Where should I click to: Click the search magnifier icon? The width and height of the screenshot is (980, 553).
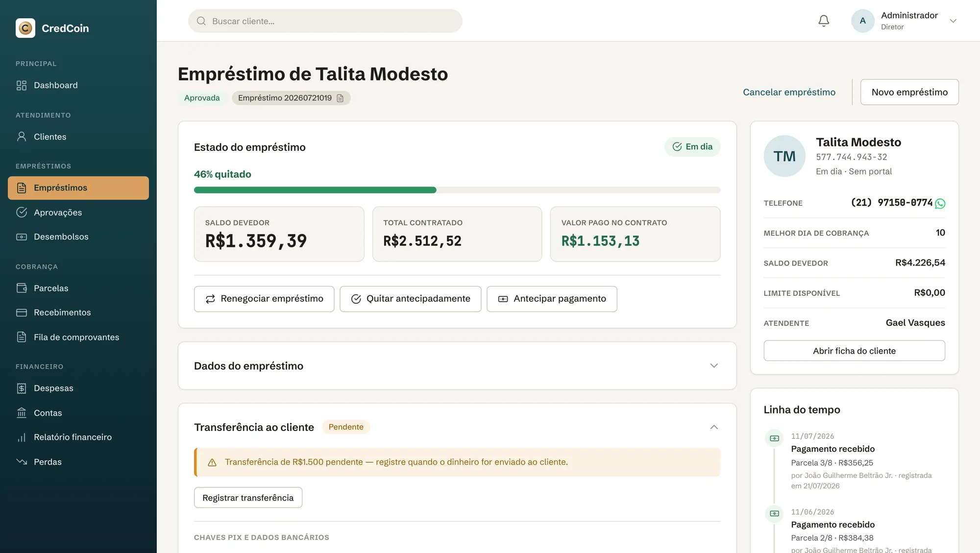201,21
